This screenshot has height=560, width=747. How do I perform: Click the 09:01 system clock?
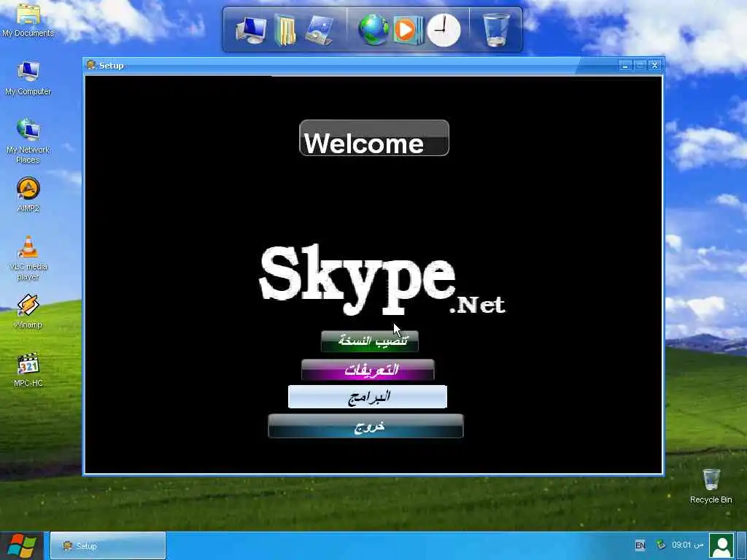[x=687, y=545]
